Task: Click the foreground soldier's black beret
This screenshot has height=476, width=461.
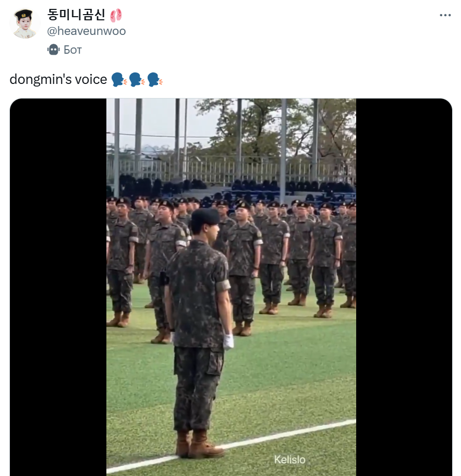Action: [x=205, y=216]
